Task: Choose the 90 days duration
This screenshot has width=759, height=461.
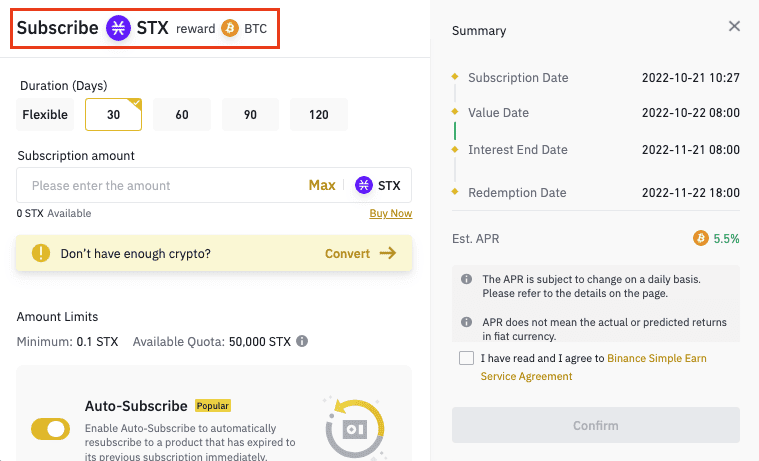Action: (250, 115)
